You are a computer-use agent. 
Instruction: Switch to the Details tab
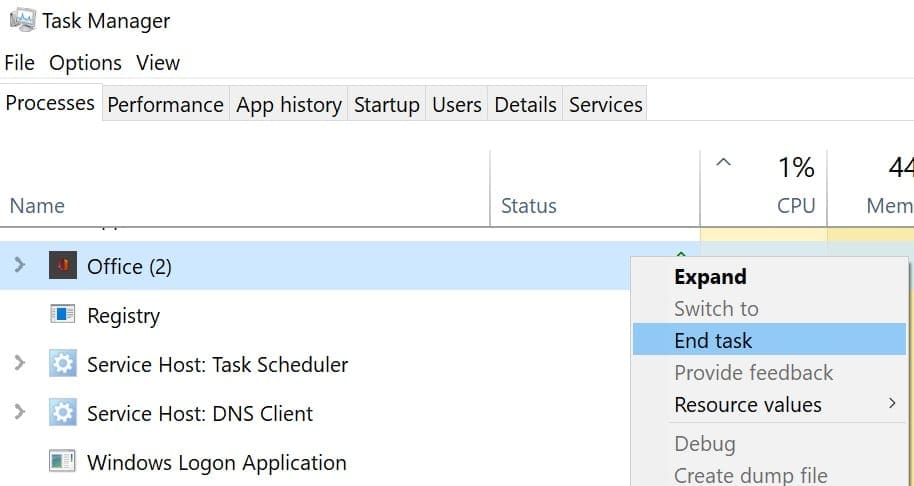point(525,104)
